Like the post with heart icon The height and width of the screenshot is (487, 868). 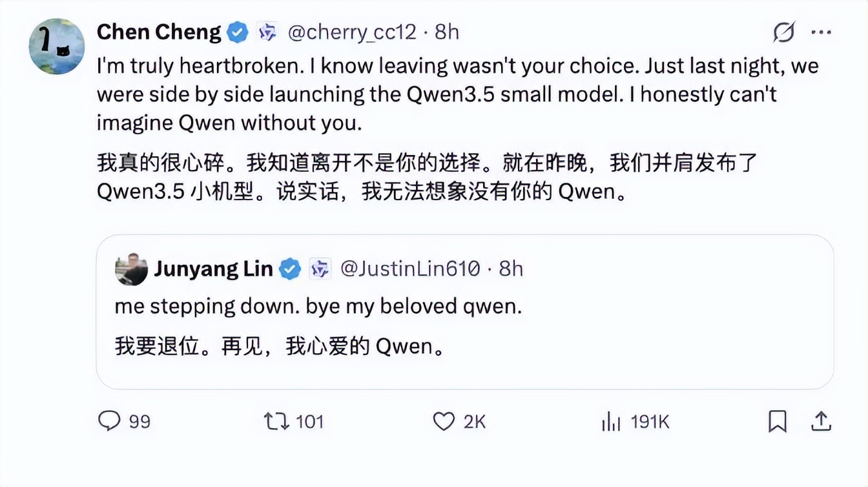click(444, 421)
